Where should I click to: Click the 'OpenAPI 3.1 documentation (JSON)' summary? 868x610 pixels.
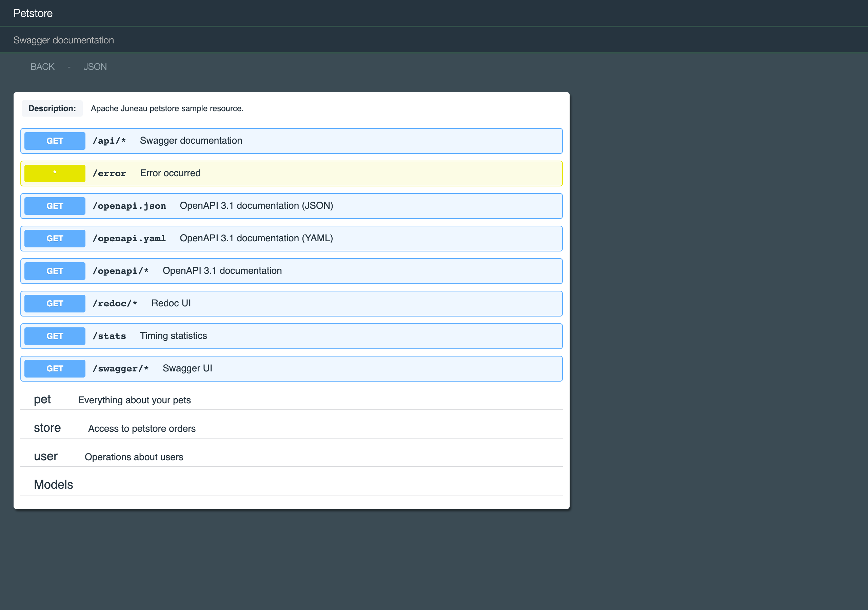tap(256, 206)
